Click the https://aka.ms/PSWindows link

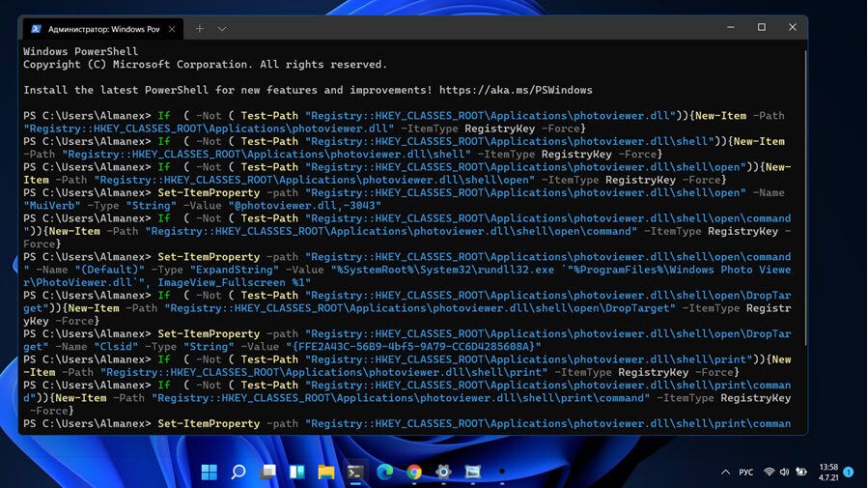click(516, 90)
